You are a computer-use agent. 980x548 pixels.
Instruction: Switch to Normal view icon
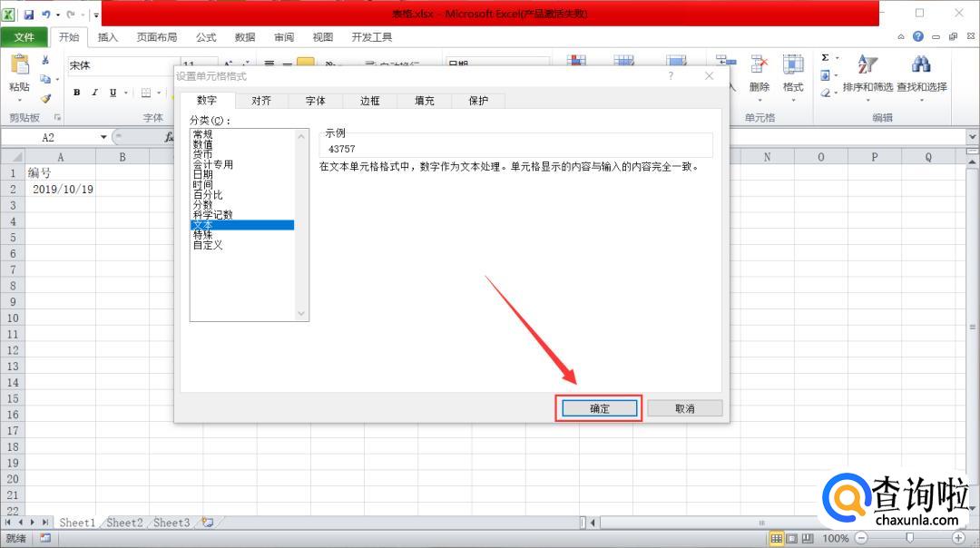(x=776, y=538)
